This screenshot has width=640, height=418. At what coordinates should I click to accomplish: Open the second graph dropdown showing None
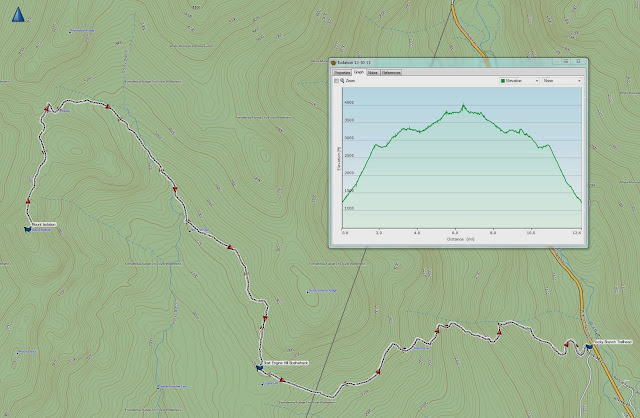click(562, 81)
